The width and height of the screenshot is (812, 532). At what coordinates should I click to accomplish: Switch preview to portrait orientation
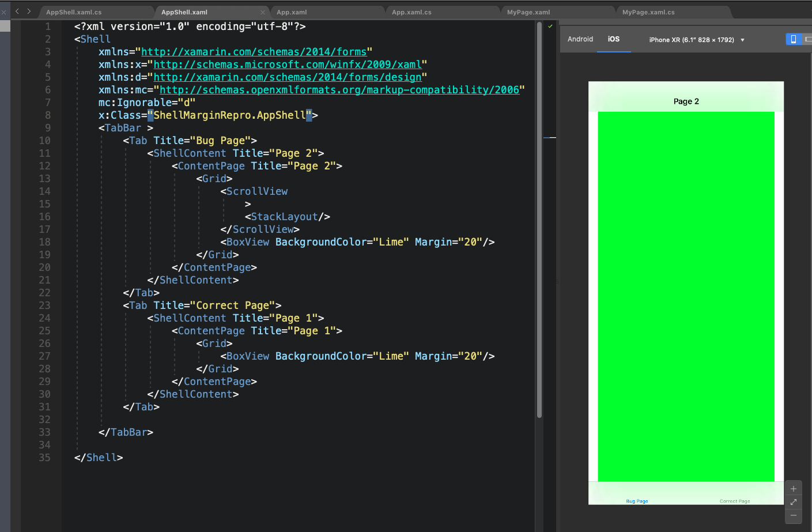[x=794, y=39]
